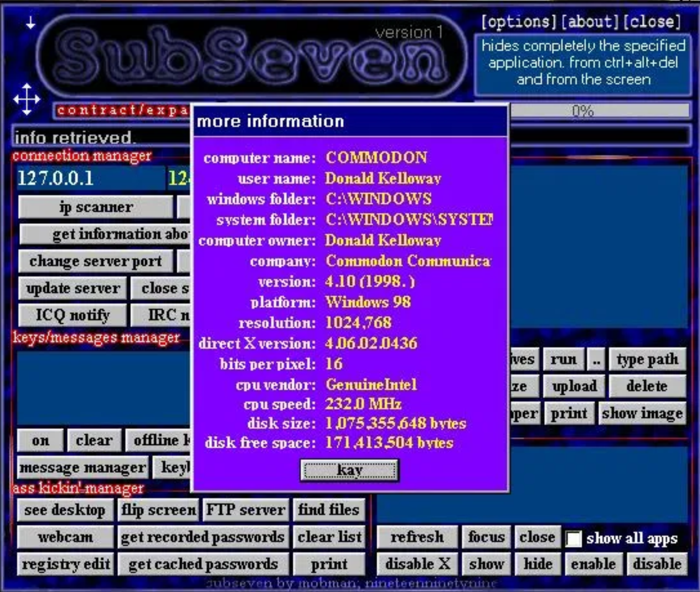Click the resolution value 1024,768
The height and width of the screenshot is (592, 700).
pos(358,323)
